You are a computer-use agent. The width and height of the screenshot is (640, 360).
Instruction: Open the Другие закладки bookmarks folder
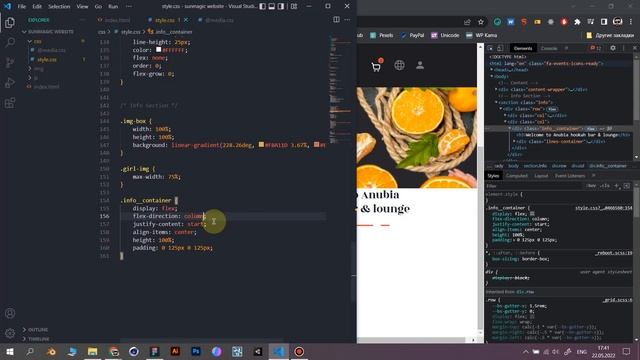point(610,36)
